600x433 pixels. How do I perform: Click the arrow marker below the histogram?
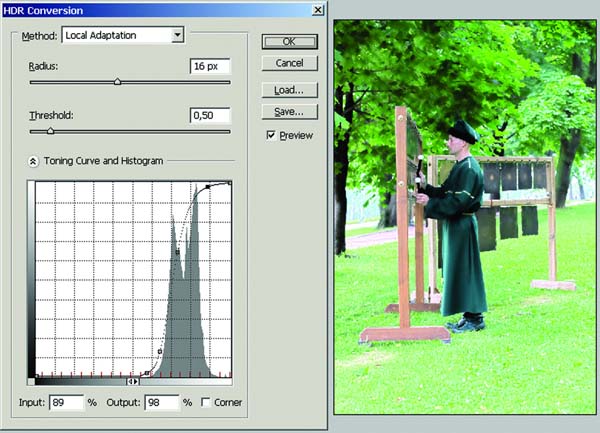point(132,381)
